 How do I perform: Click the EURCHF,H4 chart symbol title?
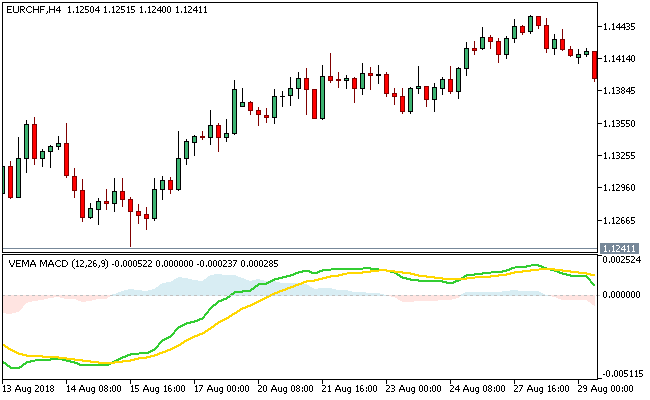click(36, 9)
